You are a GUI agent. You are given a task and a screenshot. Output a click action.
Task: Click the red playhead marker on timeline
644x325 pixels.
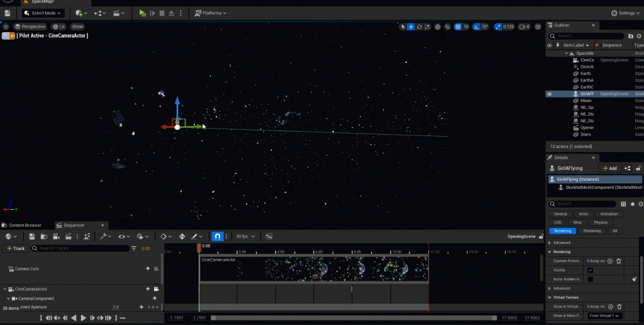point(199,249)
